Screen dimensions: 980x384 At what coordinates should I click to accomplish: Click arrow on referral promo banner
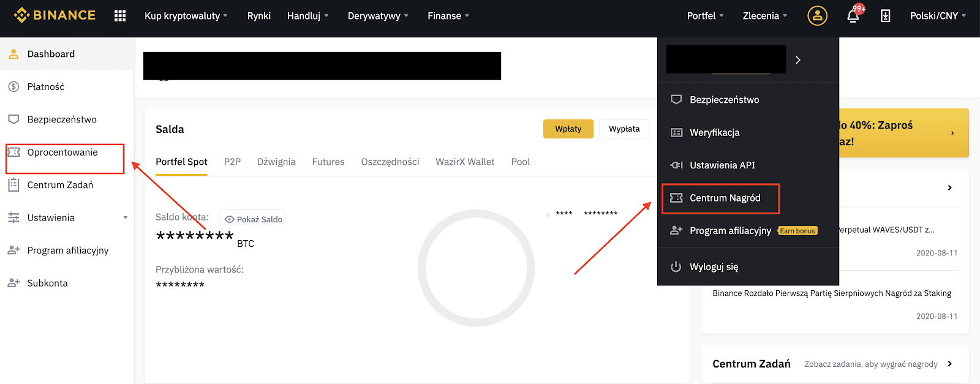click(952, 133)
